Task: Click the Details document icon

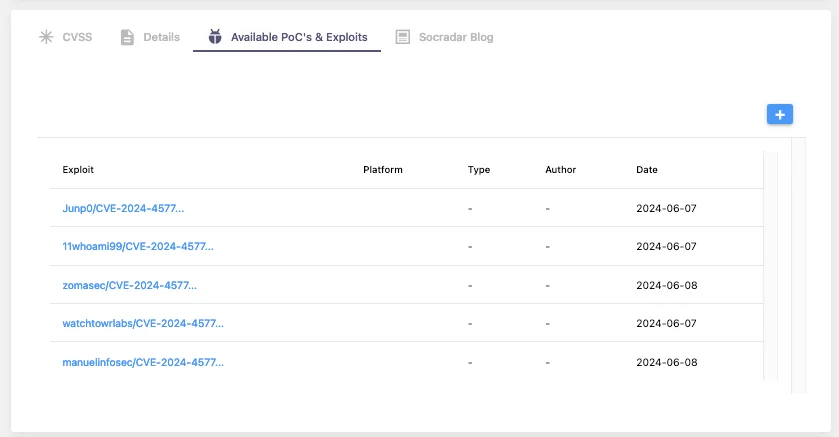Action: (127, 37)
